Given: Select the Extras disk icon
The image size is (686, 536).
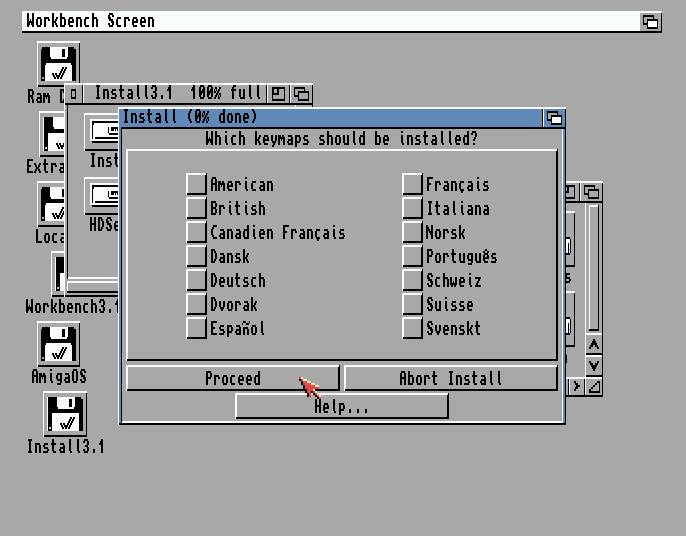Looking at the screenshot, I should pyautogui.click(x=52, y=135).
